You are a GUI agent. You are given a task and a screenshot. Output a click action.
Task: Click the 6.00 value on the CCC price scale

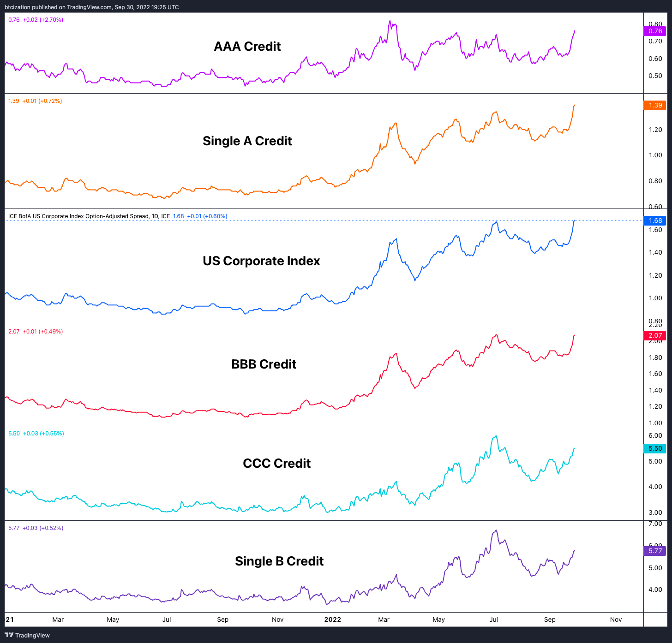[x=655, y=435]
